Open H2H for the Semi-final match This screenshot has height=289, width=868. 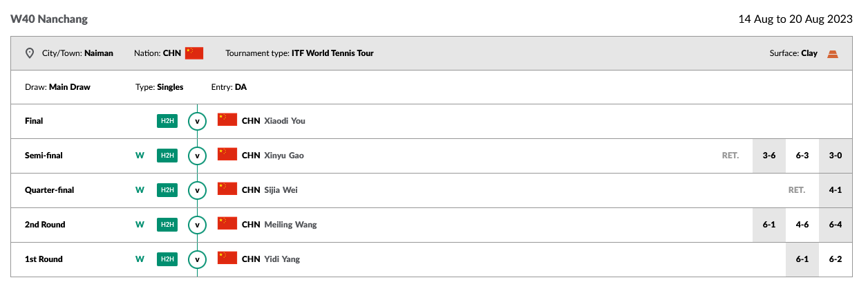[x=167, y=156]
